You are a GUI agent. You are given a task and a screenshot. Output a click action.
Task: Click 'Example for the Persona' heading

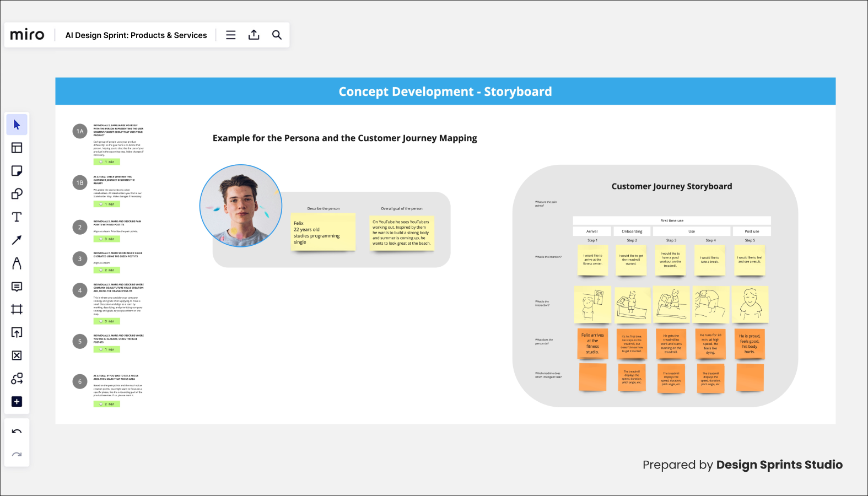tap(345, 138)
